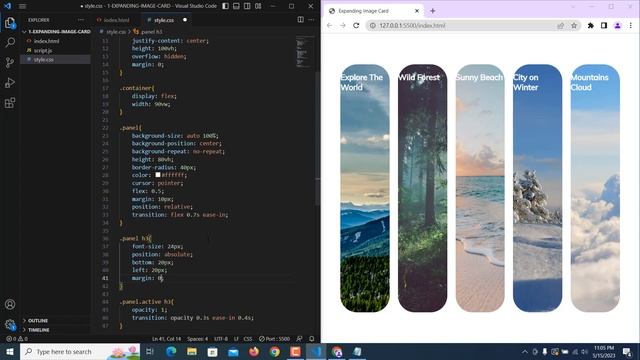This screenshot has width=640, height=360.
Task: Open the Windows Start menu
Action: (10, 351)
